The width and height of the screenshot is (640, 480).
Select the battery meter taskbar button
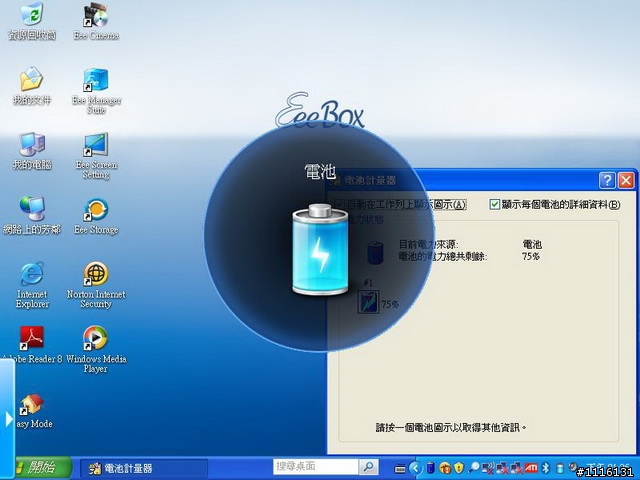click(144, 468)
